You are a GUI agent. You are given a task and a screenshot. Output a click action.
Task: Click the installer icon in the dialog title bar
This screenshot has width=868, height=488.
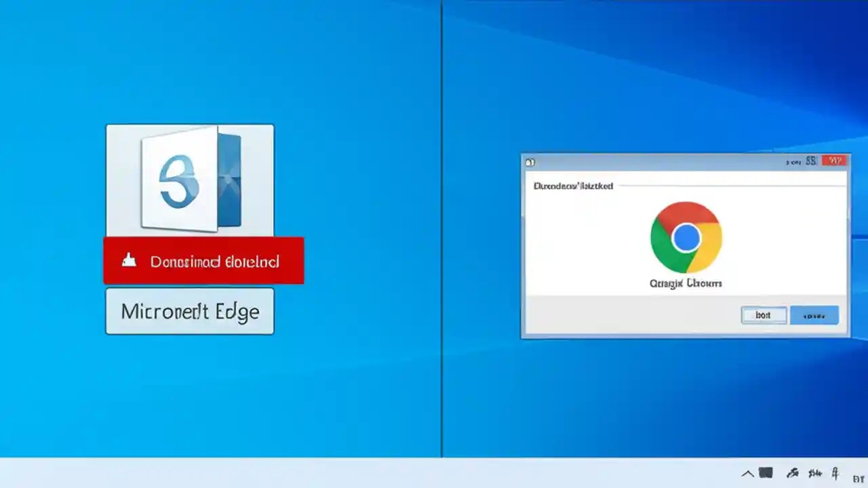[x=530, y=161]
